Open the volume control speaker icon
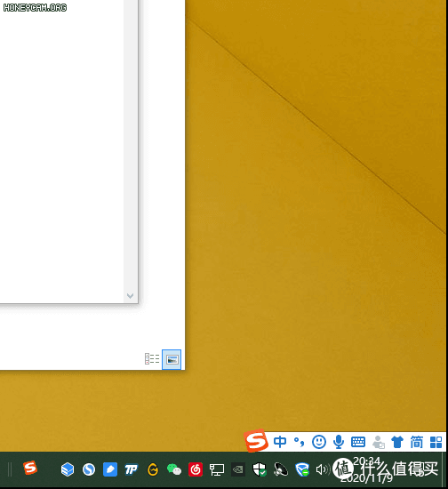The height and width of the screenshot is (489, 448). (x=323, y=469)
